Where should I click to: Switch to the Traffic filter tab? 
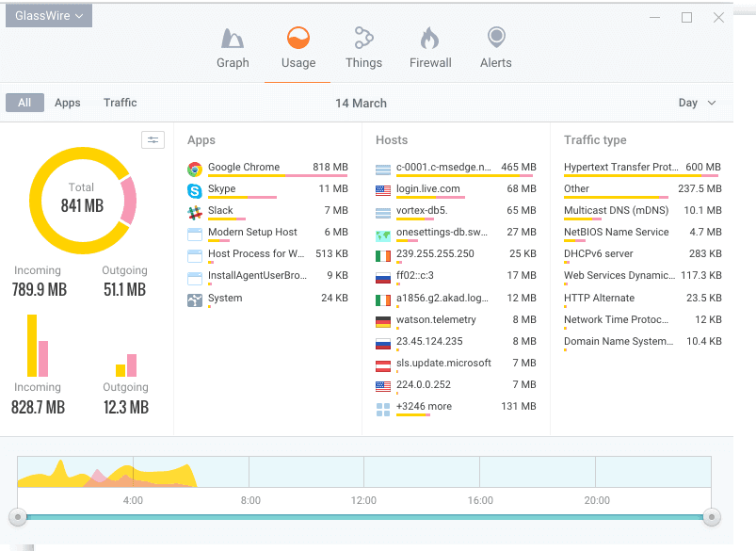121,103
